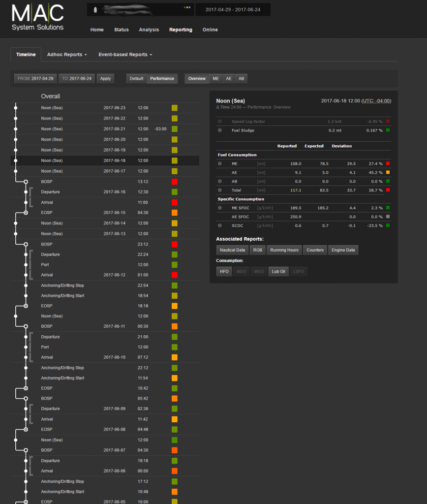Switch timeline to Default mode
Screen dimensions: 427x504
pyautogui.click(x=137, y=78)
